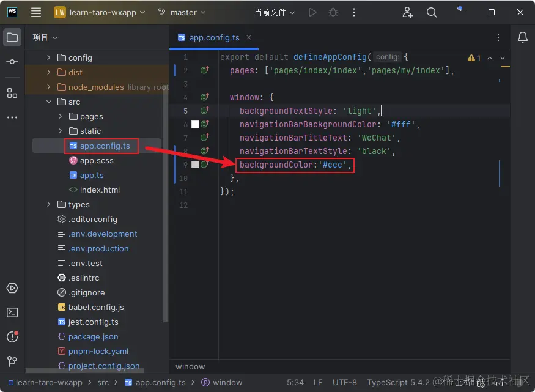Click the 5:34 line-column indicator
The width and height of the screenshot is (535, 392).
tap(295, 382)
